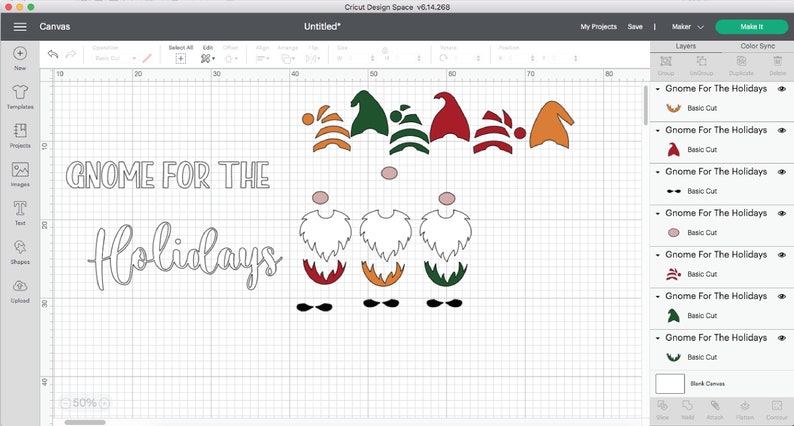The width and height of the screenshot is (794, 426).
Task: Click the UnGroup icon in Layers panel
Action: (x=701, y=61)
